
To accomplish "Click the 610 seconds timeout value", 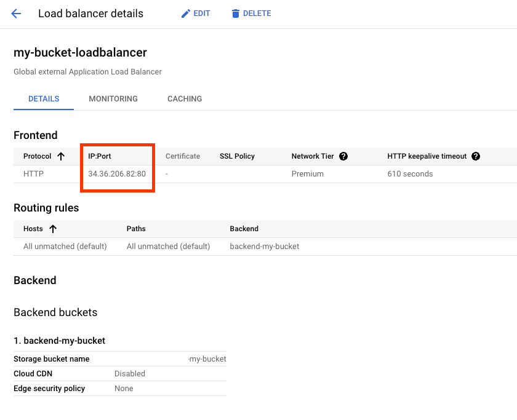I will 410,174.
